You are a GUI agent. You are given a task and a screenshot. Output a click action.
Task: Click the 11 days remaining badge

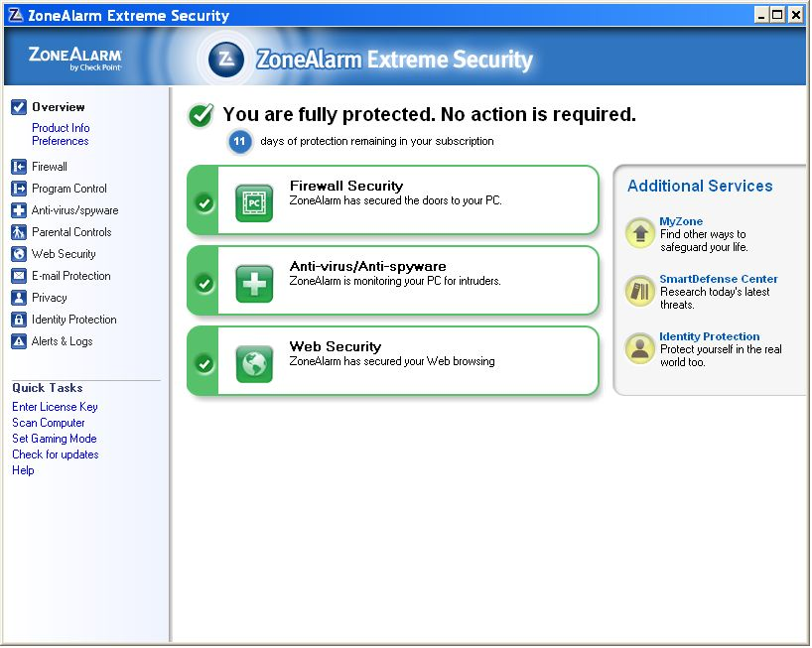[239, 141]
